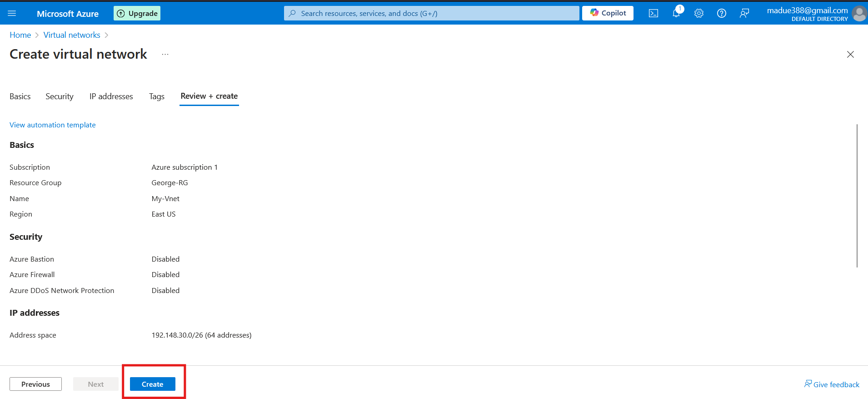868x399 pixels.
Task: Click the name value 'My-Vnet'
Action: pos(165,199)
